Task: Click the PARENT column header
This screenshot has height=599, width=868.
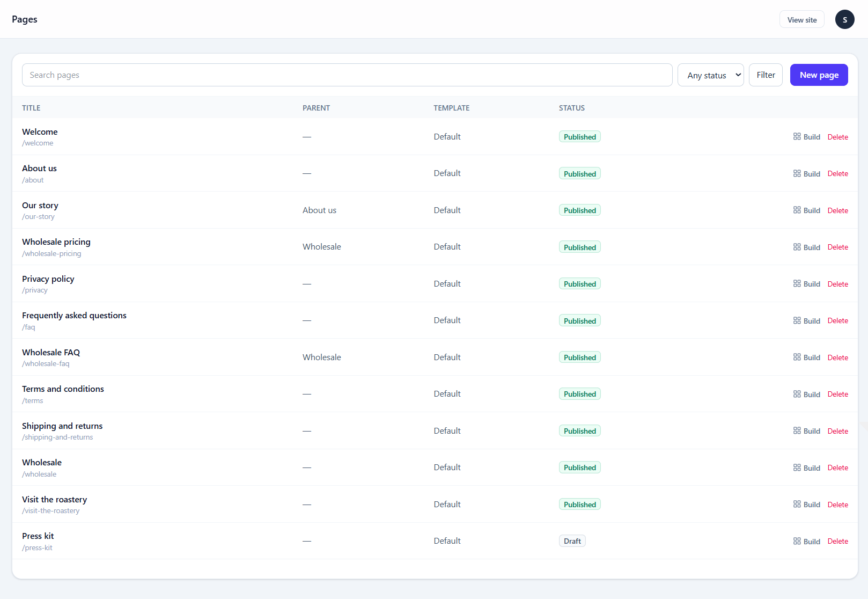Action: (316, 108)
